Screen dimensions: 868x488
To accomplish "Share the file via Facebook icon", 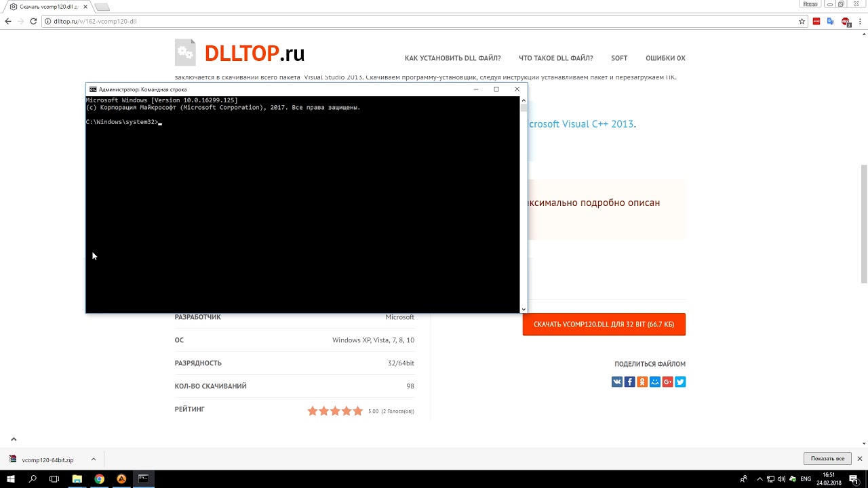I will point(629,382).
